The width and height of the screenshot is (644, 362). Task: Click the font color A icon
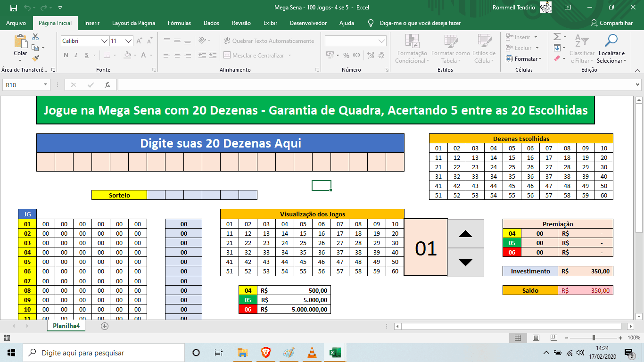click(144, 55)
